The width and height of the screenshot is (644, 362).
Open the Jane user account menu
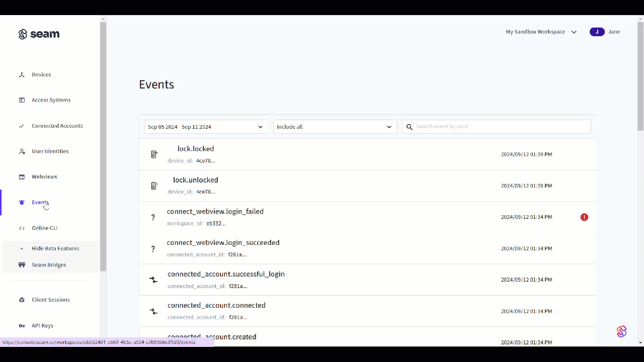click(x=605, y=32)
